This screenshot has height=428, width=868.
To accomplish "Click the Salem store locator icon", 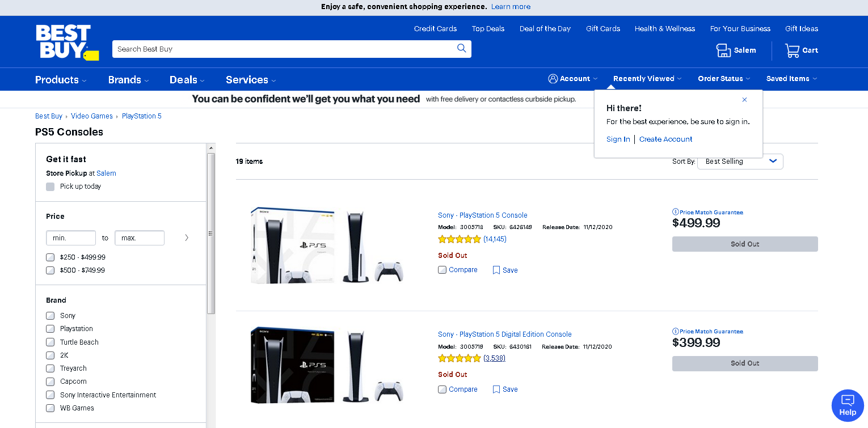I will (x=723, y=50).
